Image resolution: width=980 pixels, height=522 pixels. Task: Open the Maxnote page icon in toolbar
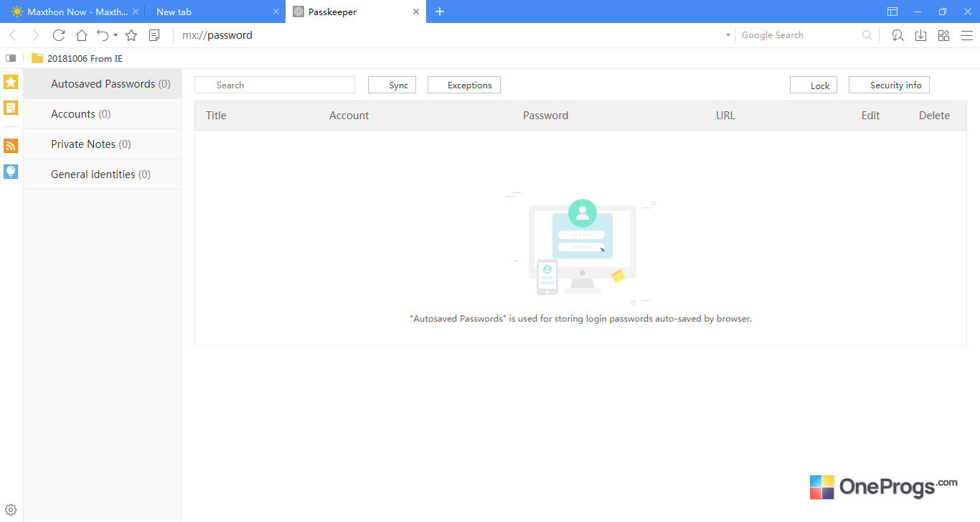[x=154, y=35]
